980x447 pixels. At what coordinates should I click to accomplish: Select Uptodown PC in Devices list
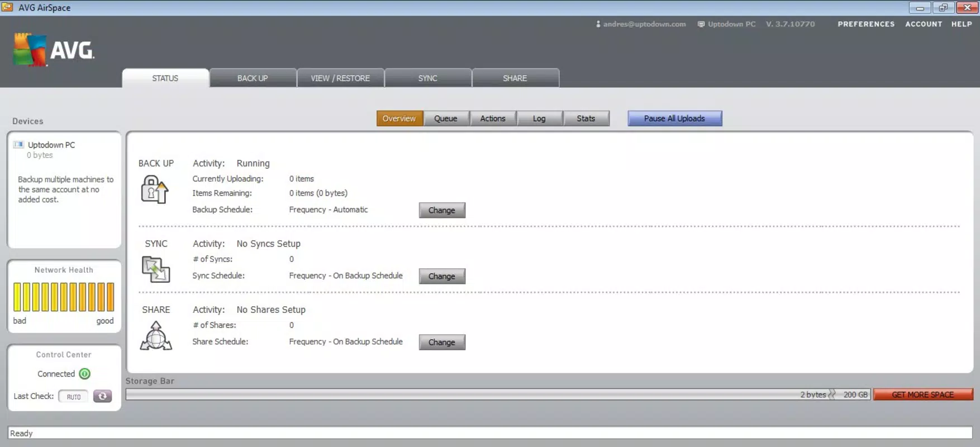pyautogui.click(x=51, y=145)
